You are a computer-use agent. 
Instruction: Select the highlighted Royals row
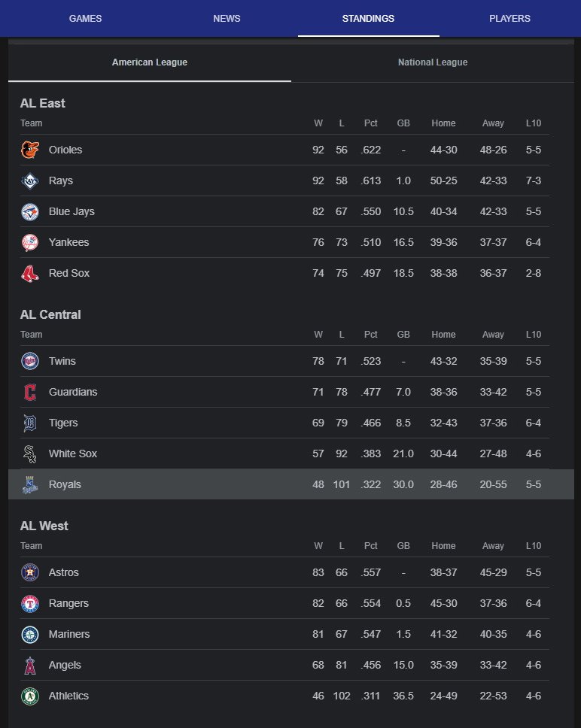coord(290,484)
